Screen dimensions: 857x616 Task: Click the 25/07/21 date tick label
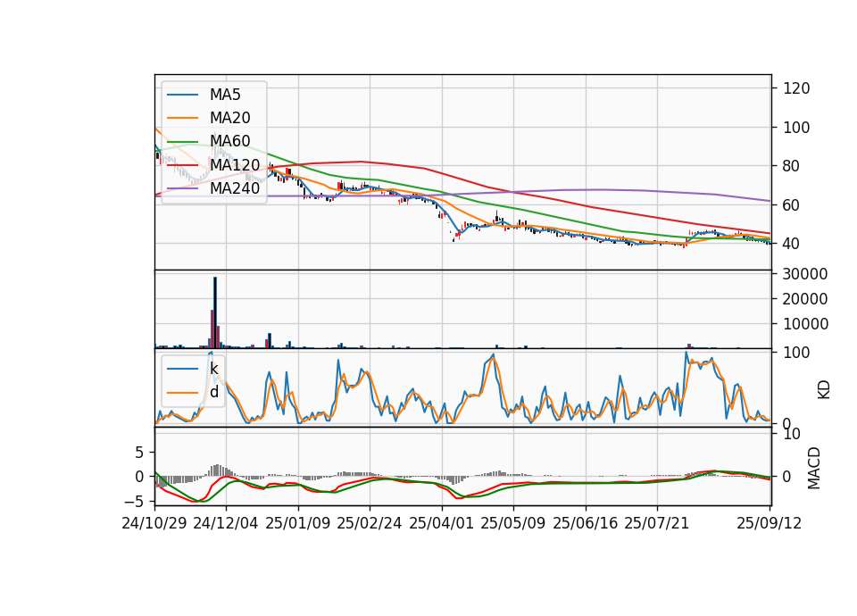click(656, 524)
